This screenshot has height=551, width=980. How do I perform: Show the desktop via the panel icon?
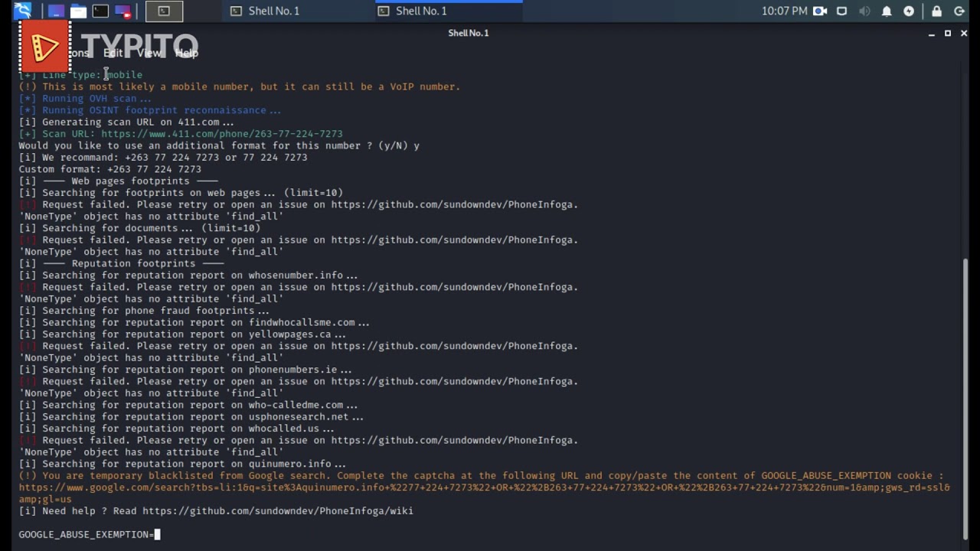pyautogui.click(x=56, y=11)
